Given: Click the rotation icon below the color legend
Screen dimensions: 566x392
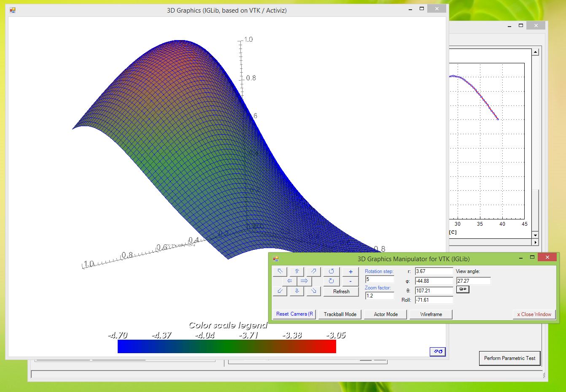Looking at the screenshot, I should tap(437, 351).
